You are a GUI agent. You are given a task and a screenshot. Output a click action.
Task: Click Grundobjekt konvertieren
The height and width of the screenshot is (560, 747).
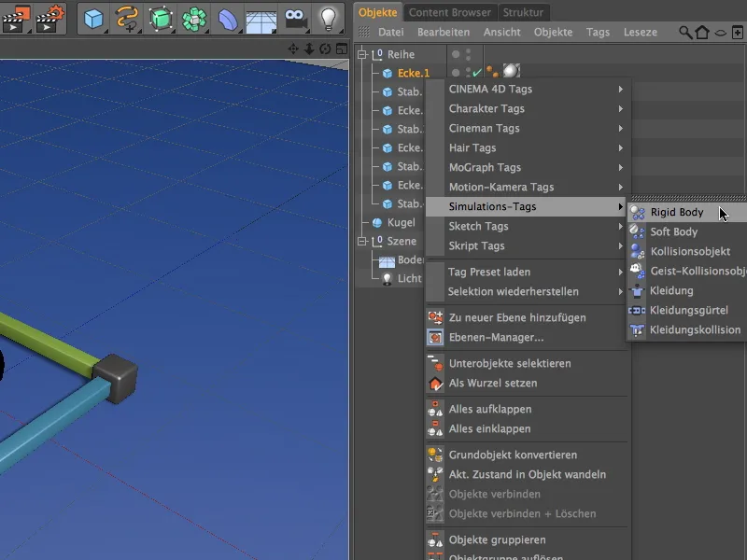529,455
